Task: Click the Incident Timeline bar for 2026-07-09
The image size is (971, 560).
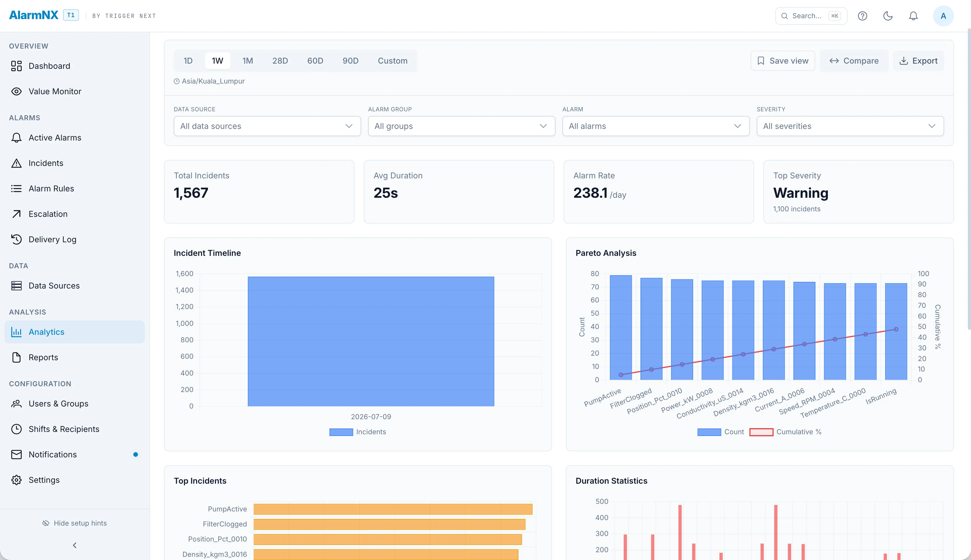Action: click(x=371, y=341)
